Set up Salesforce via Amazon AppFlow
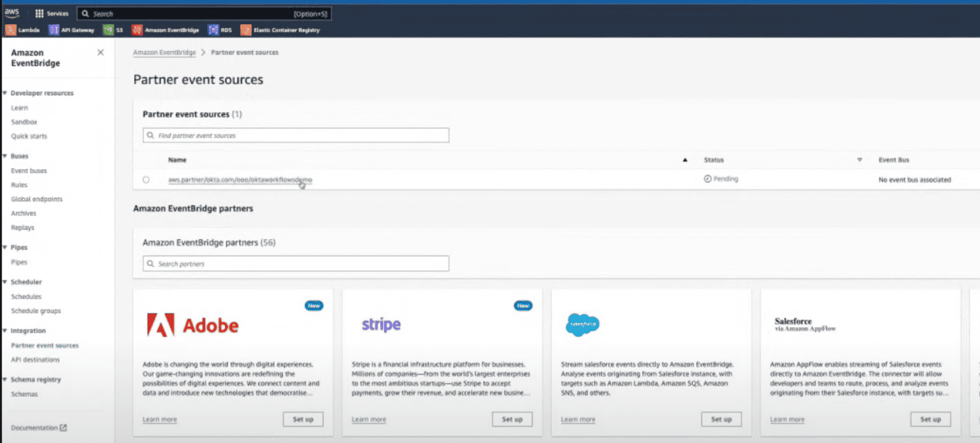Screen dimensions: 980x443 930,419
